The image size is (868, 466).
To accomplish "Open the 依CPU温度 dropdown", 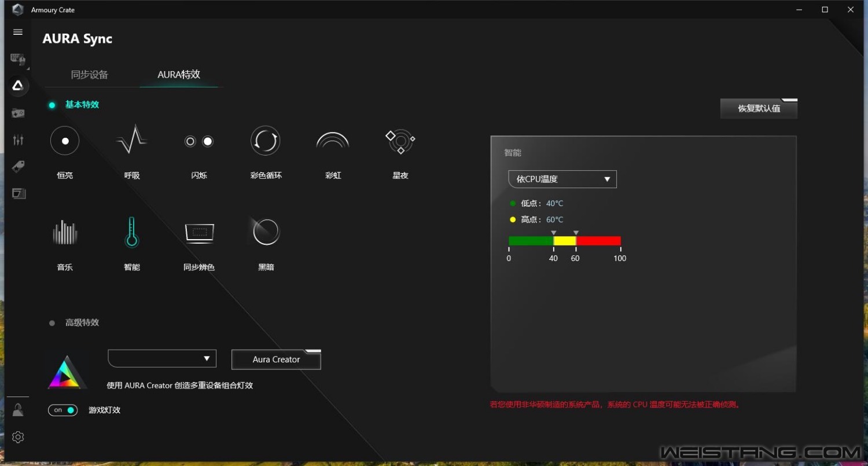I will 562,179.
